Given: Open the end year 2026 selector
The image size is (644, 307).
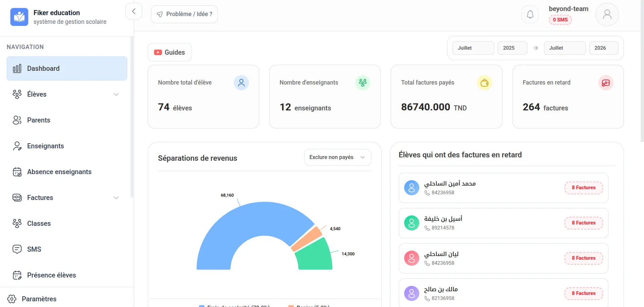Looking at the screenshot, I should [603, 48].
